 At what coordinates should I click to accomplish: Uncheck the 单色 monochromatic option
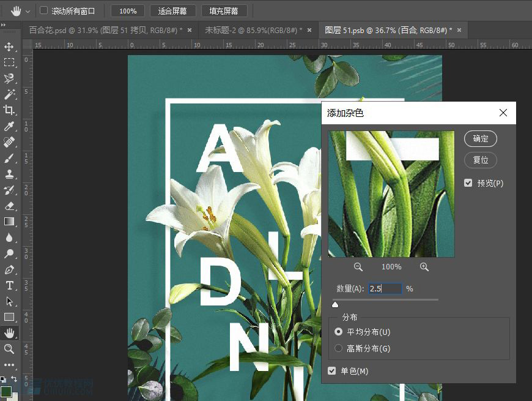(x=332, y=370)
